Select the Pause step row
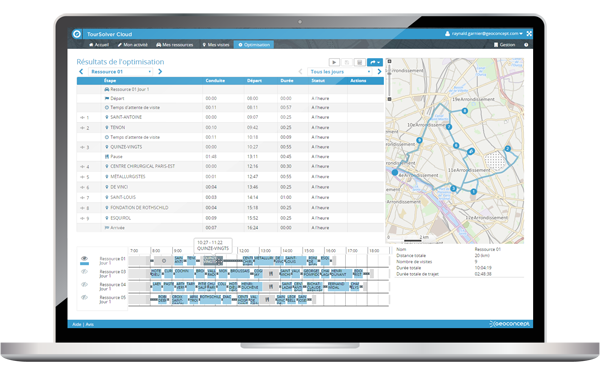Screen dimensions: 600x375 tap(230, 157)
